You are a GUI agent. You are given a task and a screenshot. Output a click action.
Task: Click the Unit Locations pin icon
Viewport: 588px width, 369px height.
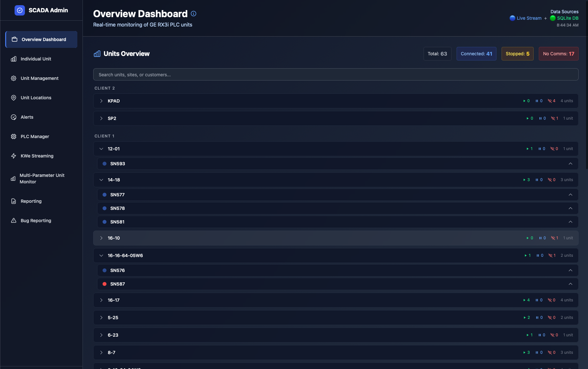point(14,98)
